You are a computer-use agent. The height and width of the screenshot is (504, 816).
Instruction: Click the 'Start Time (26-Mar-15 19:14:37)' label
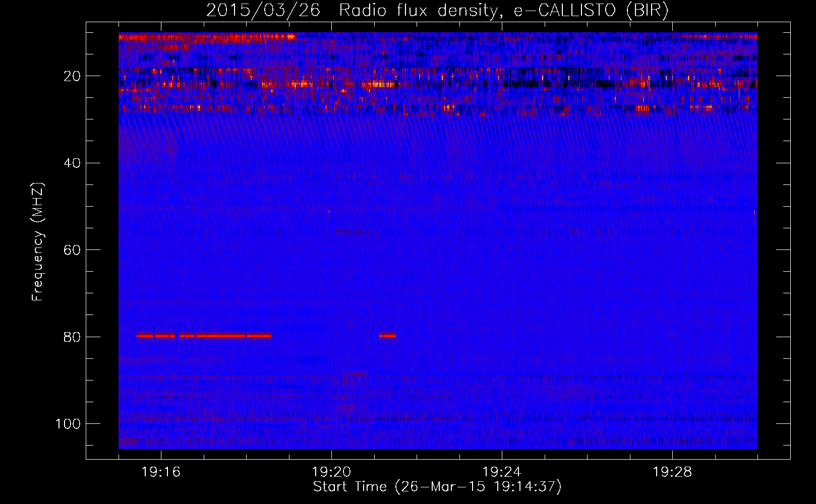coord(437,487)
